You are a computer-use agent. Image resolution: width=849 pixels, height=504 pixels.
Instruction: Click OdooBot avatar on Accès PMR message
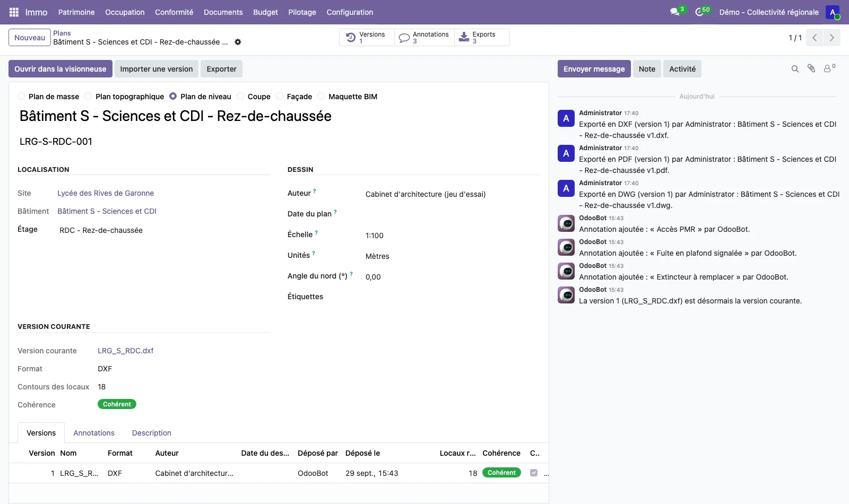566,223
